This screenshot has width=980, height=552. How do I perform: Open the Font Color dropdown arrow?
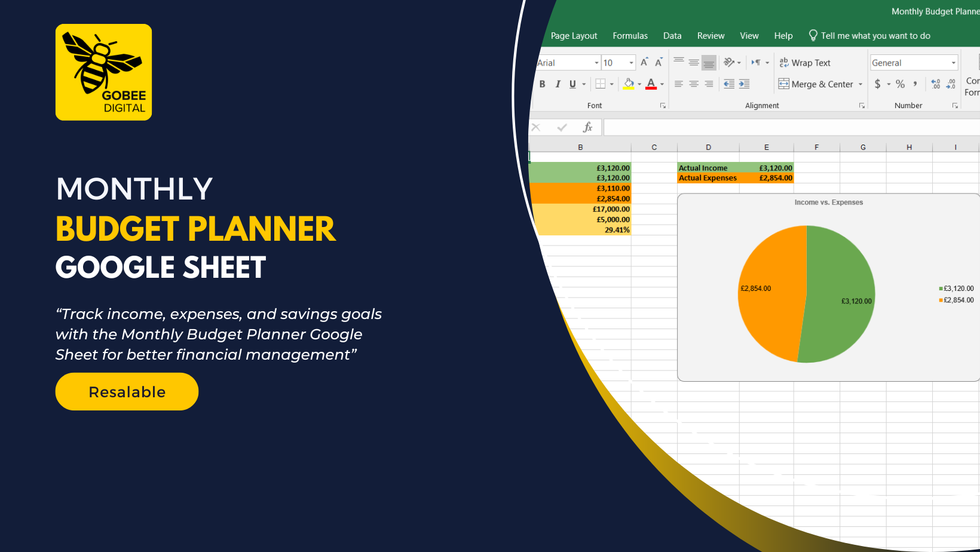coord(662,84)
